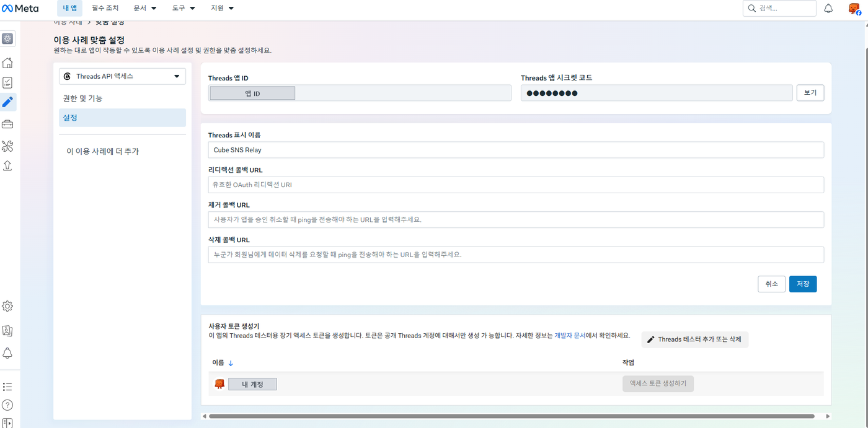
Task: Click the 내 계정 name cell
Action: pyautogui.click(x=252, y=384)
